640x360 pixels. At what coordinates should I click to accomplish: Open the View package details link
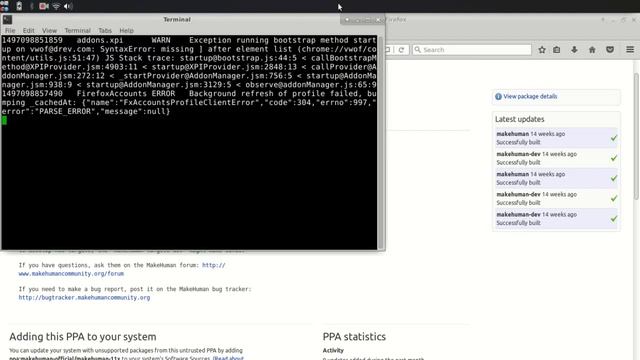pos(530,97)
